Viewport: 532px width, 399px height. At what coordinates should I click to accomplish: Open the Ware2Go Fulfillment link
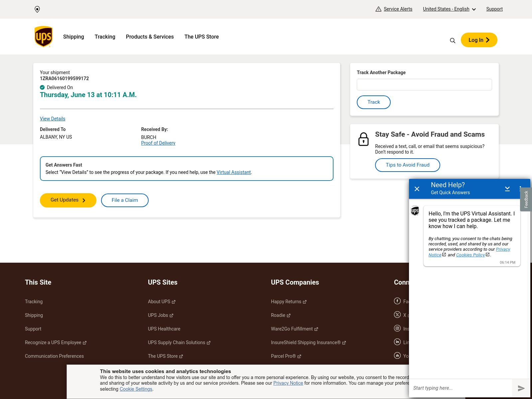(294, 329)
